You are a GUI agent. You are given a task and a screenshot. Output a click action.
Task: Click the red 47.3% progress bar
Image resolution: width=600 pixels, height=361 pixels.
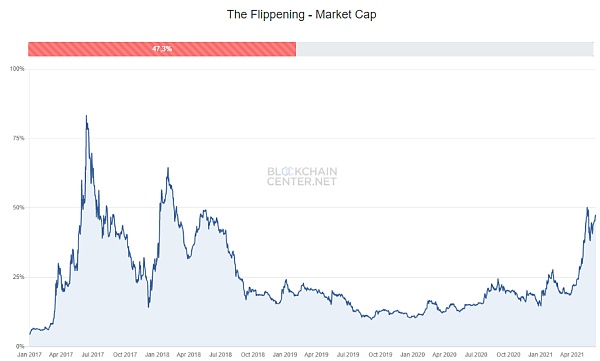point(162,49)
